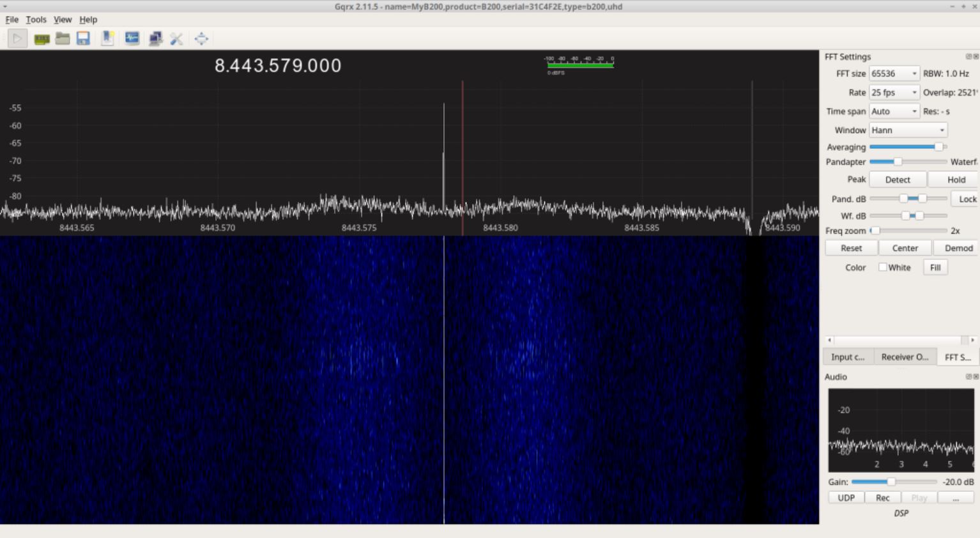Click the RBW: 1.0 Hz text
The image size is (980, 538).
[x=946, y=74]
